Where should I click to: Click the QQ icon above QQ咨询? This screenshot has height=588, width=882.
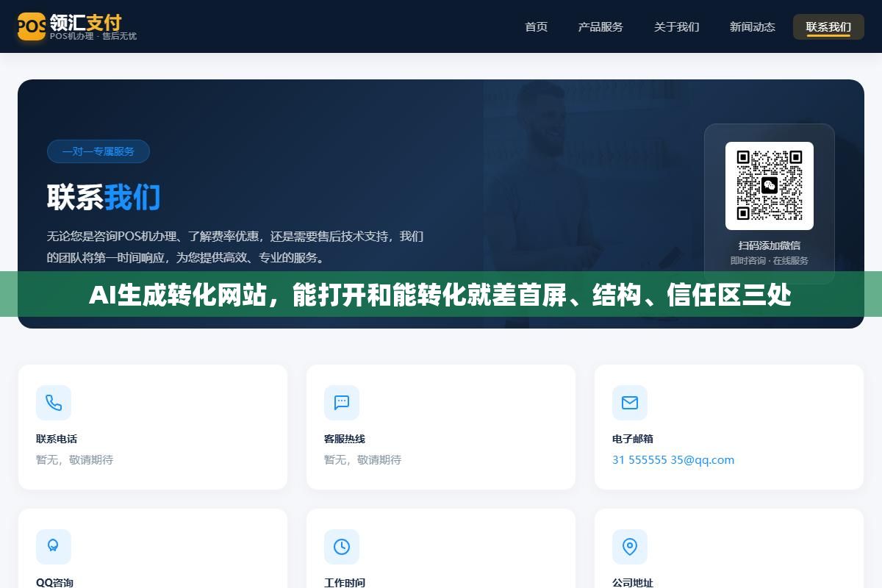[x=54, y=547]
